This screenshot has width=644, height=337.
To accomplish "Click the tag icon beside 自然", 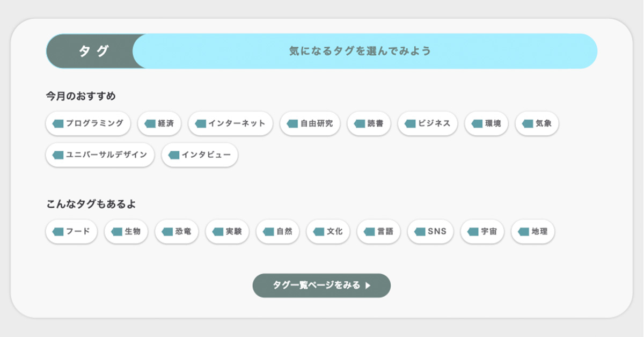I will (x=268, y=232).
